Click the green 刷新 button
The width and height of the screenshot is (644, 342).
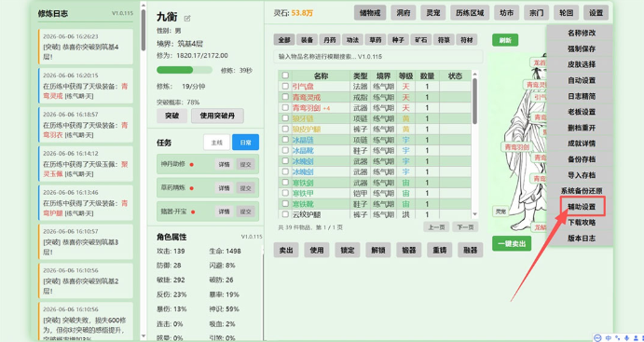coord(505,40)
